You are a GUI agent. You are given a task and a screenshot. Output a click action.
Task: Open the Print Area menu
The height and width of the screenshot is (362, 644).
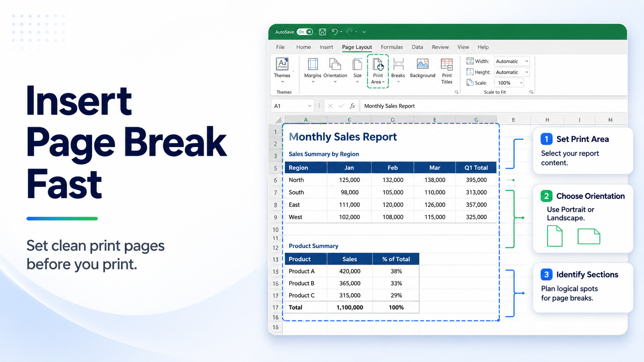378,71
